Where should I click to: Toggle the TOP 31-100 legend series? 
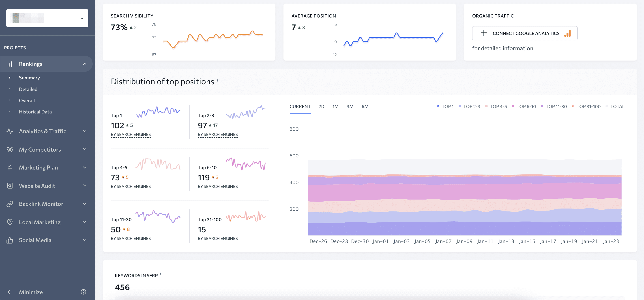pos(586,107)
